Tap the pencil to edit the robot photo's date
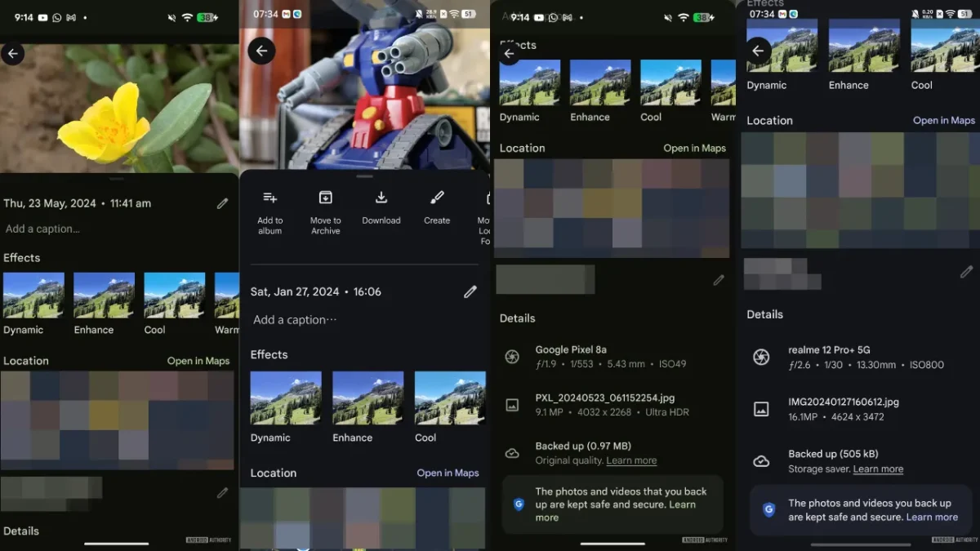 click(470, 291)
